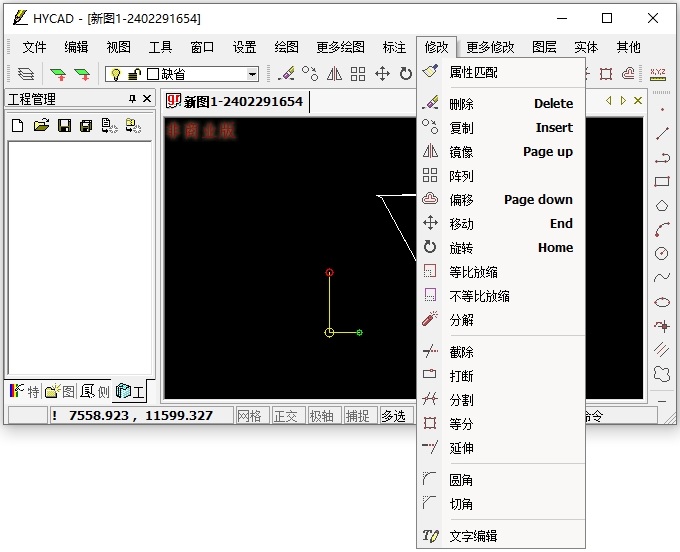
Task: Toggle 网格 grid mode in status bar
Action: tap(251, 416)
